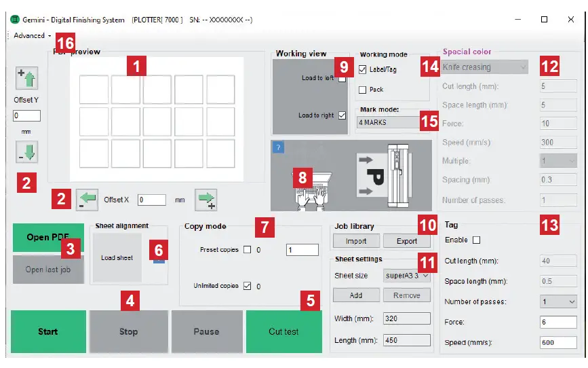The height and width of the screenshot is (368, 588).
Task: Click the Special color Force field
Action: point(558,124)
